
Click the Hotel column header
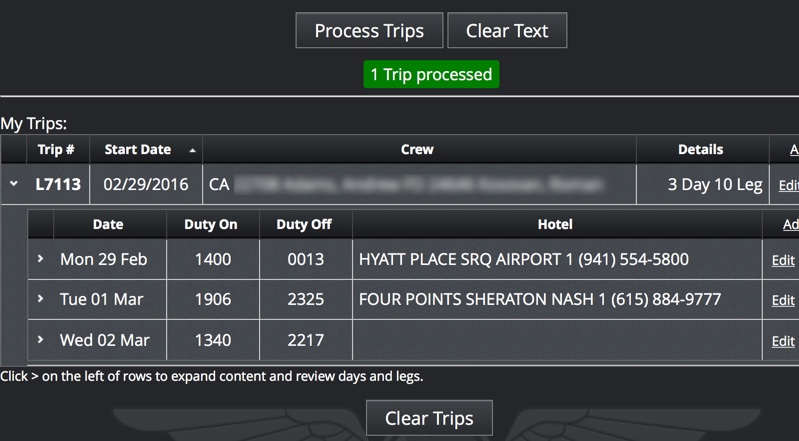557,224
